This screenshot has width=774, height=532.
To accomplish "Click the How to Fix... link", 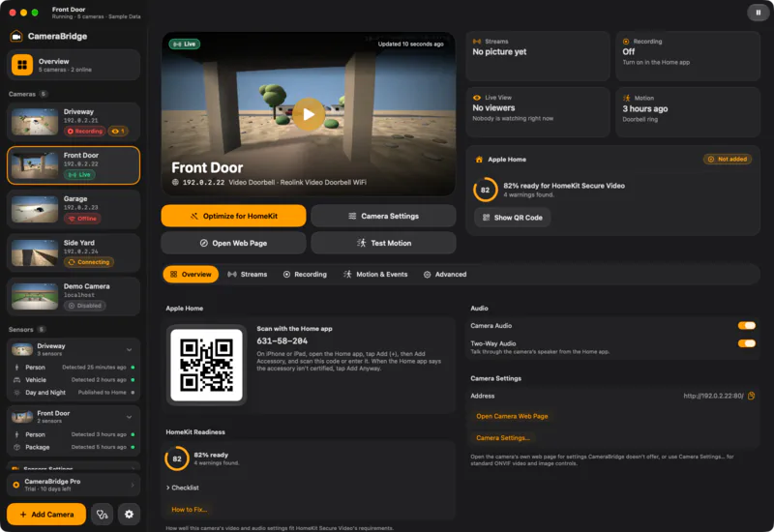I will pos(189,510).
